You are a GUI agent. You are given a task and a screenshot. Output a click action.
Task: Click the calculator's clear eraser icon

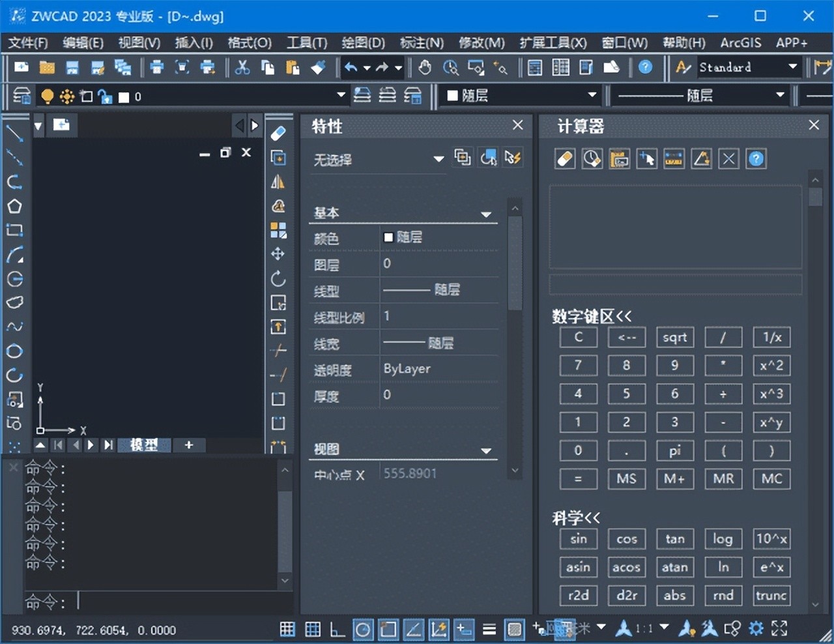tap(565, 159)
